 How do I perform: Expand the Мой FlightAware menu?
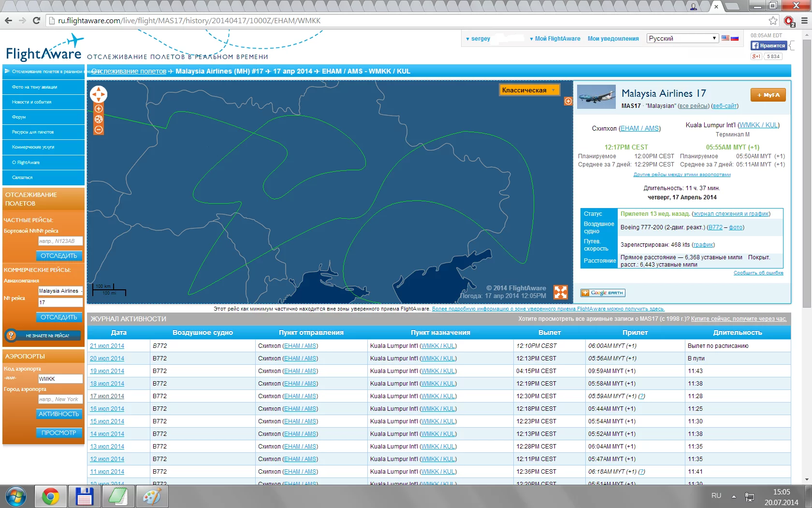tap(555, 39)
